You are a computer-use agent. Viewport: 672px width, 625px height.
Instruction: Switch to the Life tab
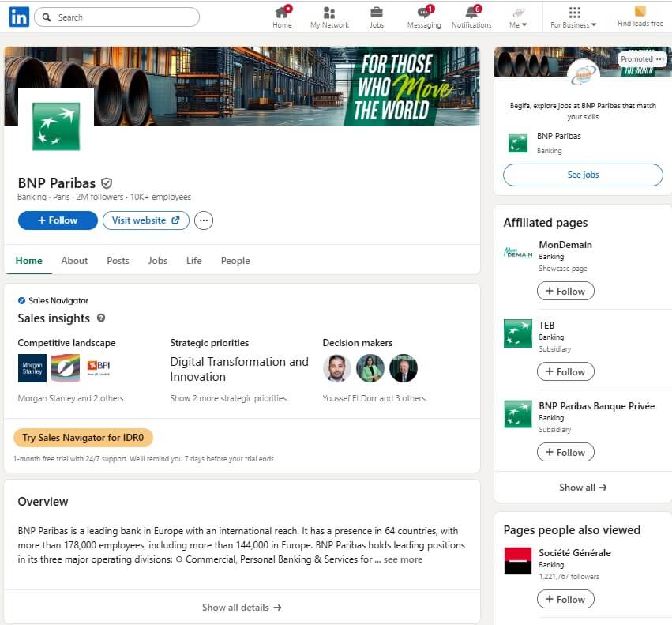[x=194, y=261]
